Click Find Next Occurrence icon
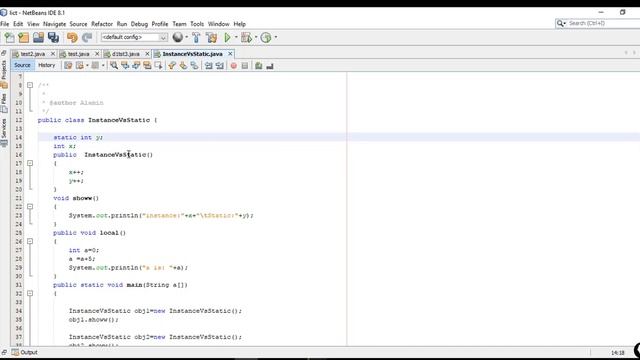Screen dimensions: 640x360 click(x=136, y=65)
